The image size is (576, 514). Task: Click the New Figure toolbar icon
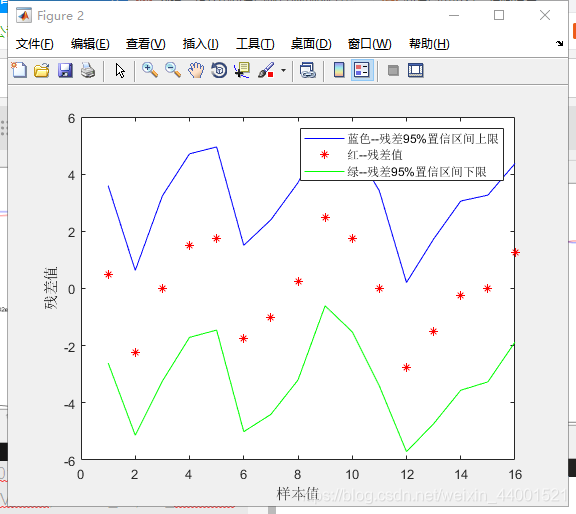point(19,70)
